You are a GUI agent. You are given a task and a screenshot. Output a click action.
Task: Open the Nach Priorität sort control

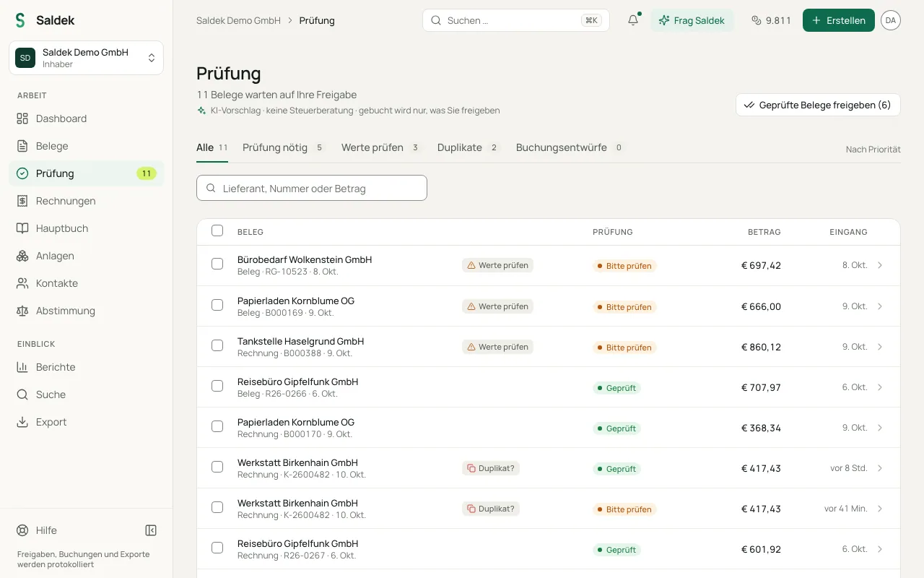[x=873, y=150]
